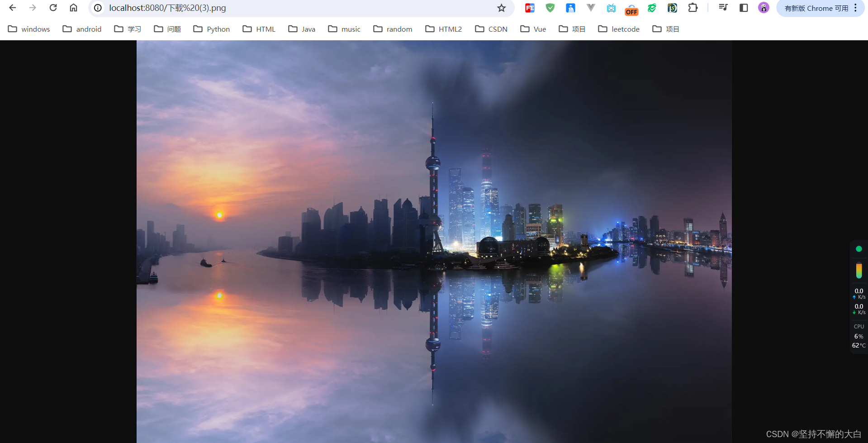The height and width of the screenshot is (443, 868).
Task: Click the Bilibili TV extension icon
Action: tap(611, 8)
